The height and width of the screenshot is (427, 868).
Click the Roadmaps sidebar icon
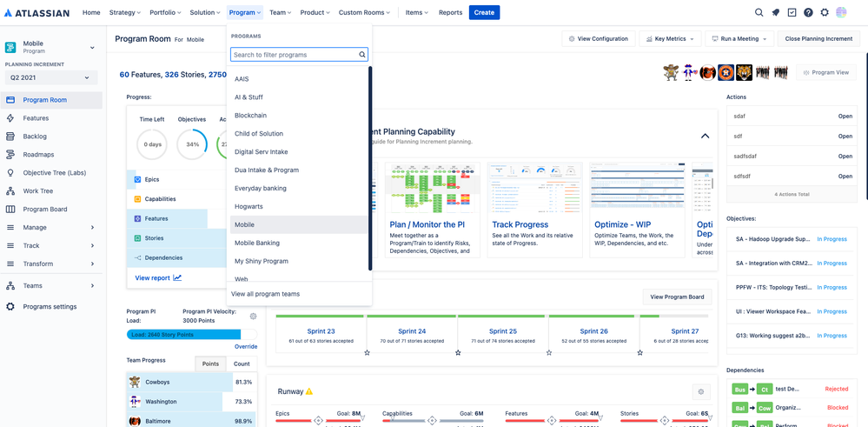point(10,155)
